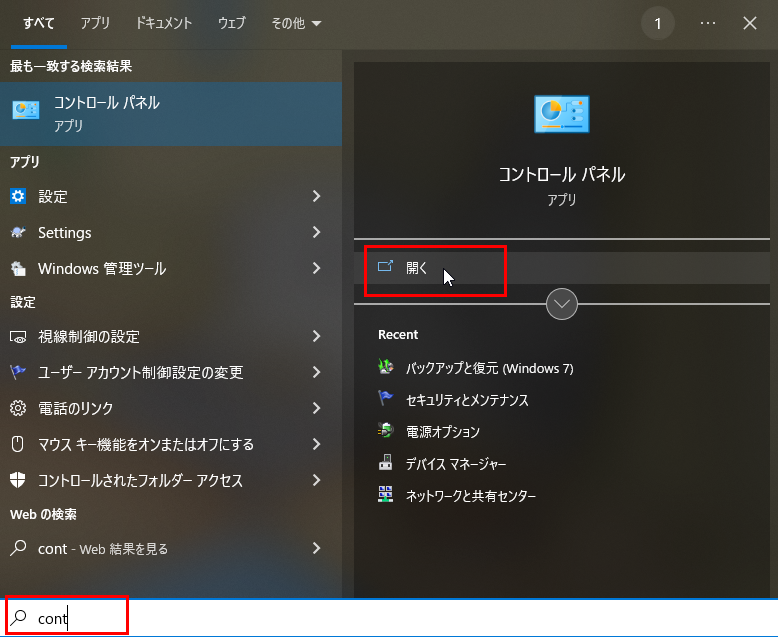Image resolution: width=778 pixels, height=637 pixels.
Task: Click the デバイス マネージャー icon
Action: click(386, 462)
